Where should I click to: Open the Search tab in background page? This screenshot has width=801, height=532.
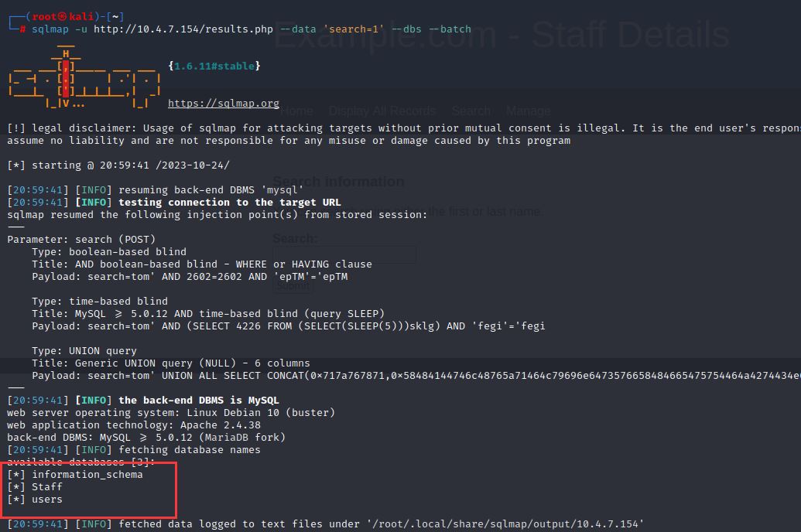tap(471, 111)
